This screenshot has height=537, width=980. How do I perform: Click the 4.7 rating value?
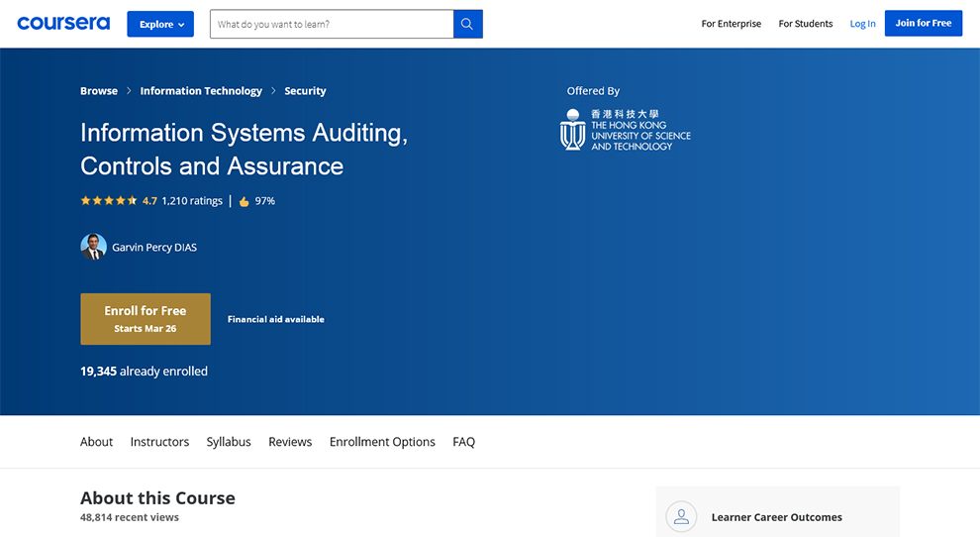coord(149,201)
